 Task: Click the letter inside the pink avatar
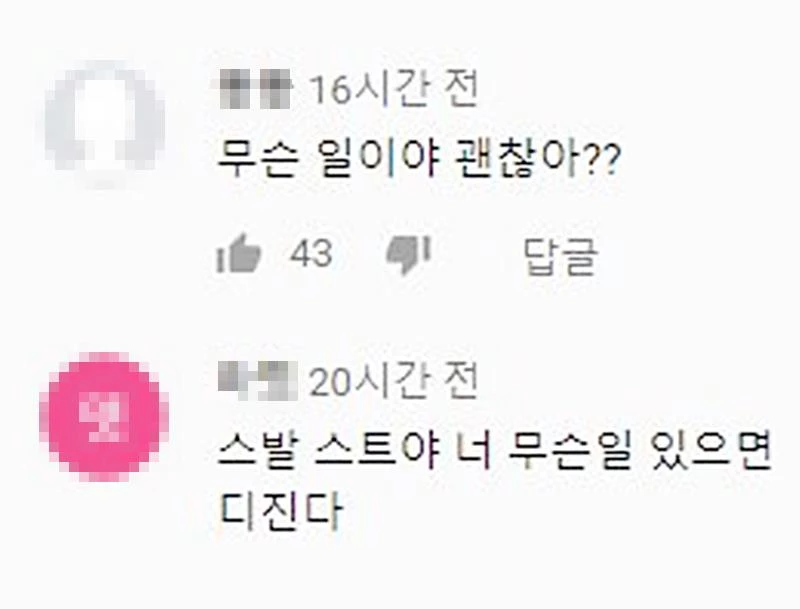[x=104, y=418]
